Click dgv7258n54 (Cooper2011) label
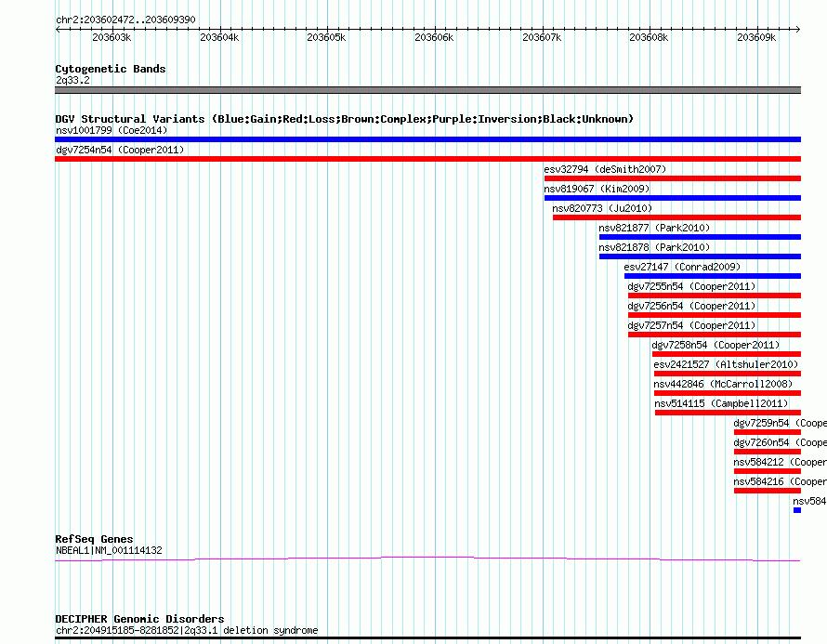Image resolution: width=827 pixels, height=644 pixels. click(x=715, y=345)
